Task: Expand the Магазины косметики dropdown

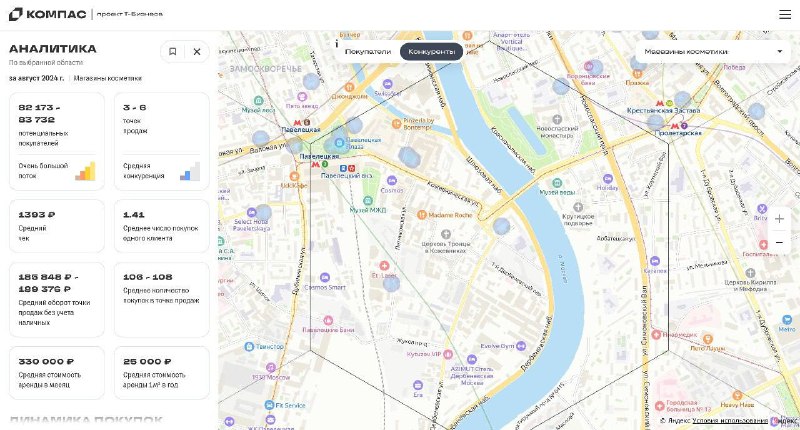Action: [x=713, y=52]
